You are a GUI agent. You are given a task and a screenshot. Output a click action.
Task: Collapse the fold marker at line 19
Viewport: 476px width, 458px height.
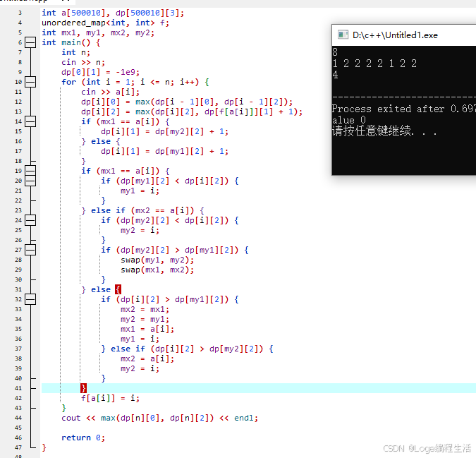30,171
